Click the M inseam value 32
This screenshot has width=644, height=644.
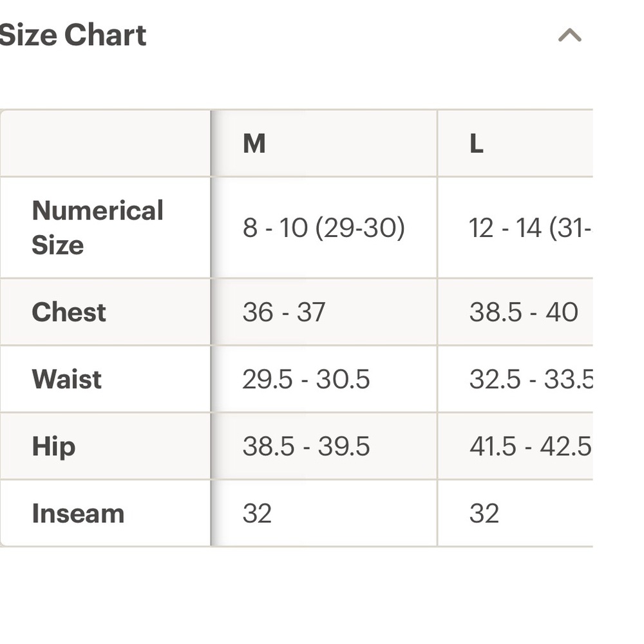[257, 513]
